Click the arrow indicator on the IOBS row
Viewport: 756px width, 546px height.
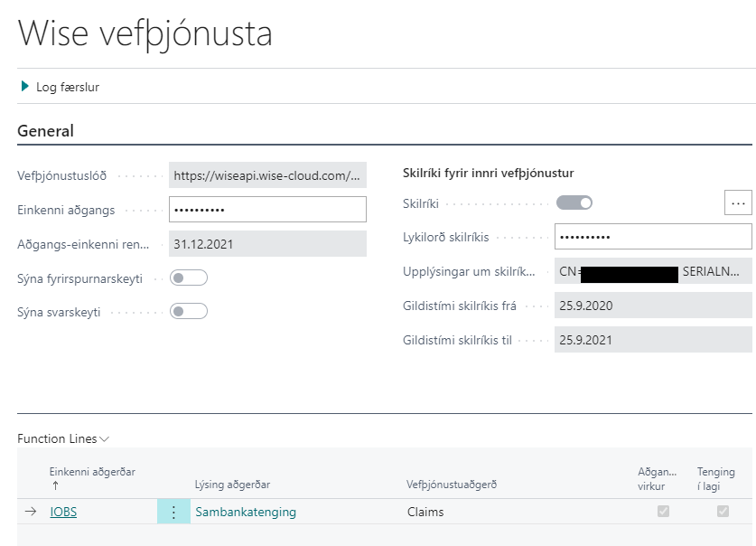pos(29,511)
